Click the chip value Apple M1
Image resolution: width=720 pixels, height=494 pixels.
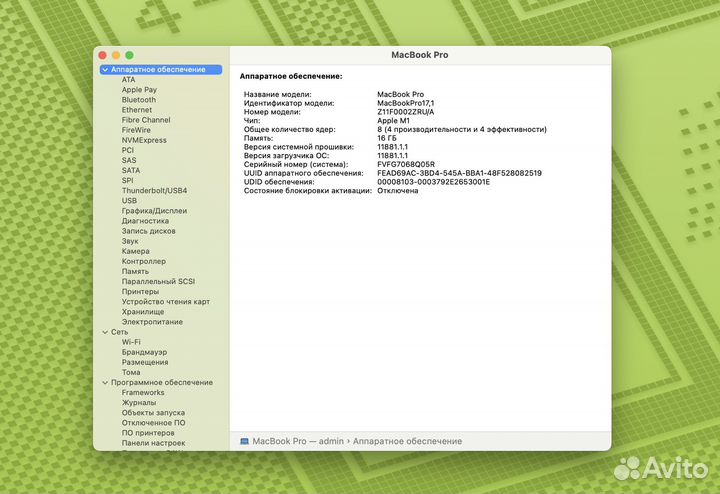click(x=394, y=121)
